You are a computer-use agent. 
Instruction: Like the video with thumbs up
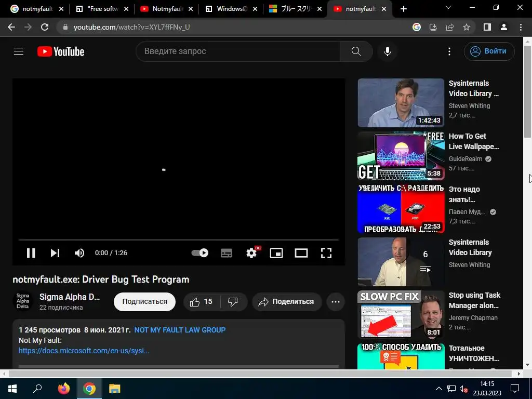click(202, 302)
